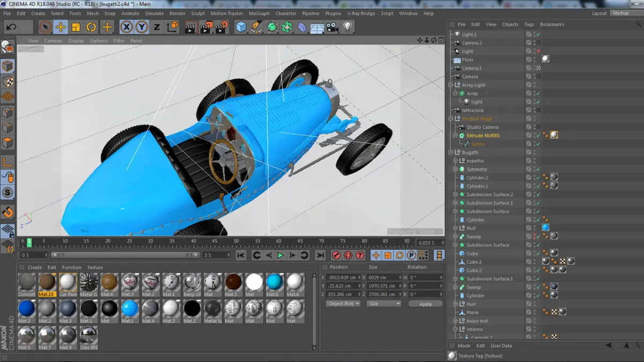
Task: Open viewport Cameras menu
Action: click(x=53, y=41)
